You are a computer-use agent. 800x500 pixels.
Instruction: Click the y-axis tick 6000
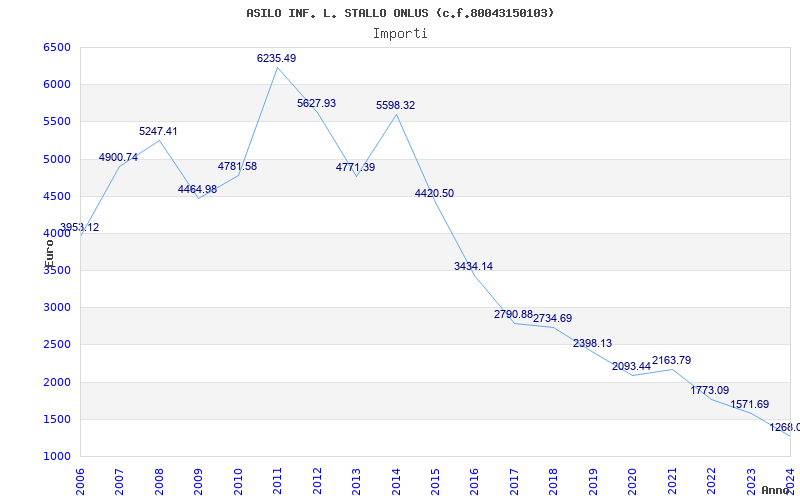point(57,85)
